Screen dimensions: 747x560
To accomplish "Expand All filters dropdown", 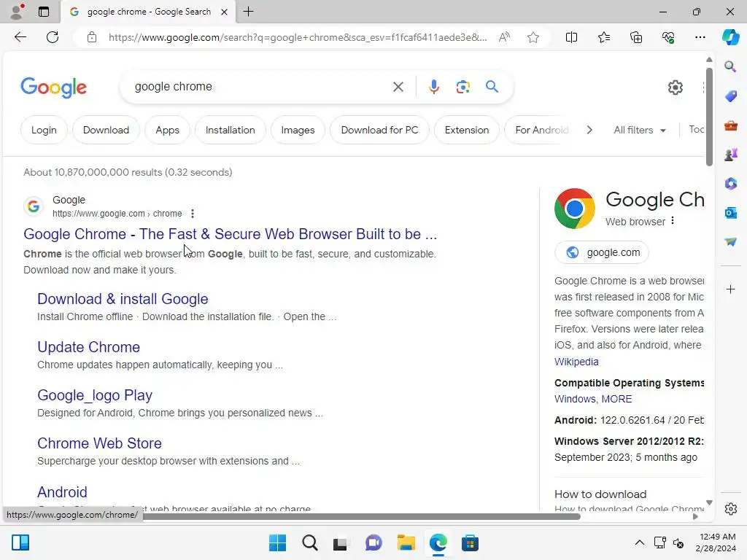I will click(x=639, y=130).
